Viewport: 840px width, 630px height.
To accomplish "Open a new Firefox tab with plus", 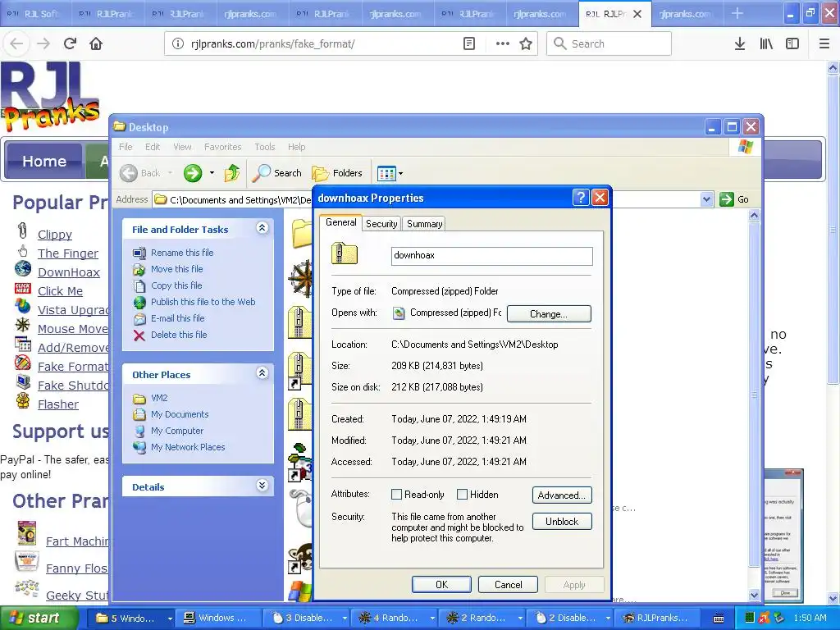I will click(737, 13).
